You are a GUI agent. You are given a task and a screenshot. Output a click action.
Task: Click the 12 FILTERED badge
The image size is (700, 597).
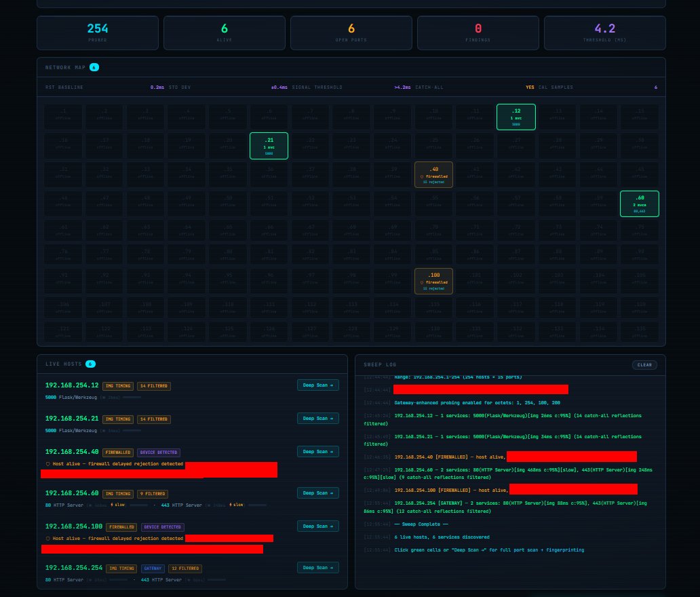(x=185, y=569)
